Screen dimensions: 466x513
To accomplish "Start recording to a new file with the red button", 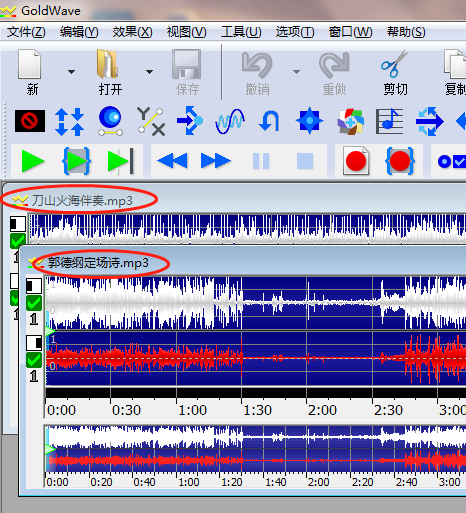I will pyautogui.click(x=356, y=161).
